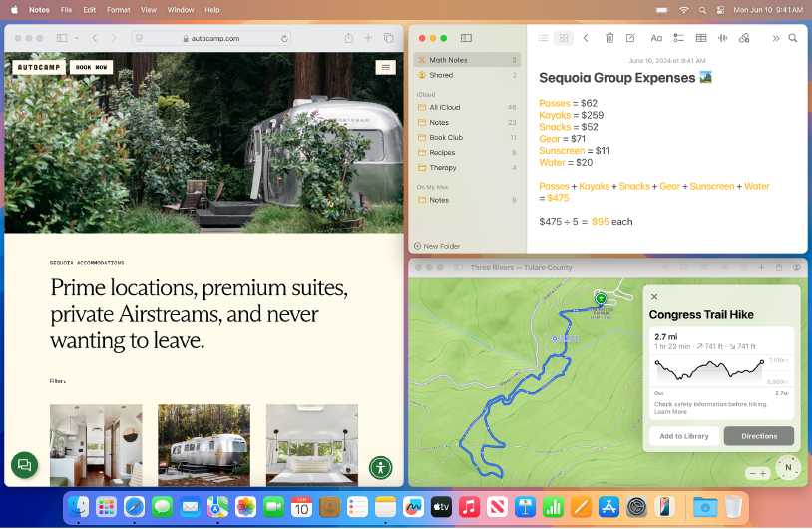812x529 pixels.
Task: Show more Notes toolbar items chevron
Action: point(775,38)
